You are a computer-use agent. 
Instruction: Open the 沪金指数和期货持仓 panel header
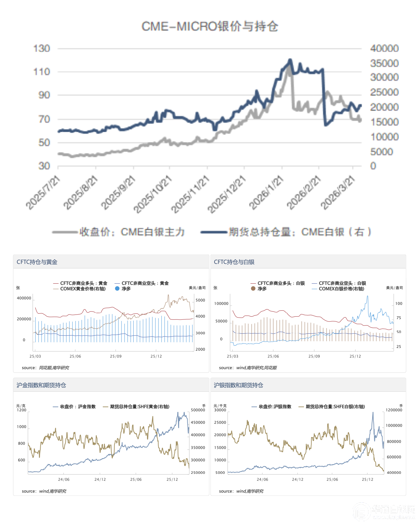point(41,385)
